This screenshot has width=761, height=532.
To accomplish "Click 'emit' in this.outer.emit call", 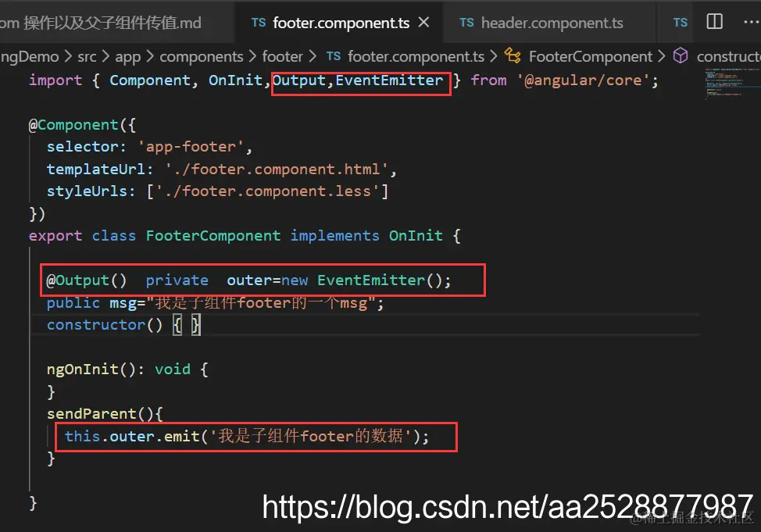I will [x=182, y=437].
